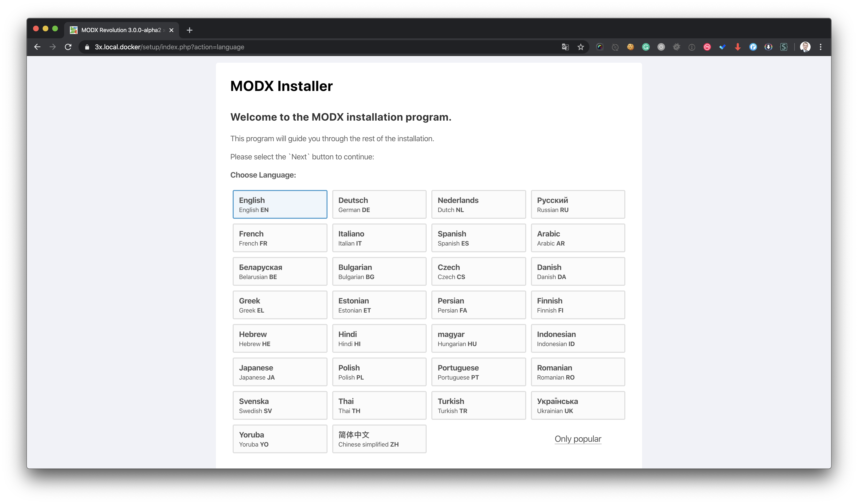Open Google Translate icon in address bar
This screenshot has width=858, height=504.
click(565, 47)
